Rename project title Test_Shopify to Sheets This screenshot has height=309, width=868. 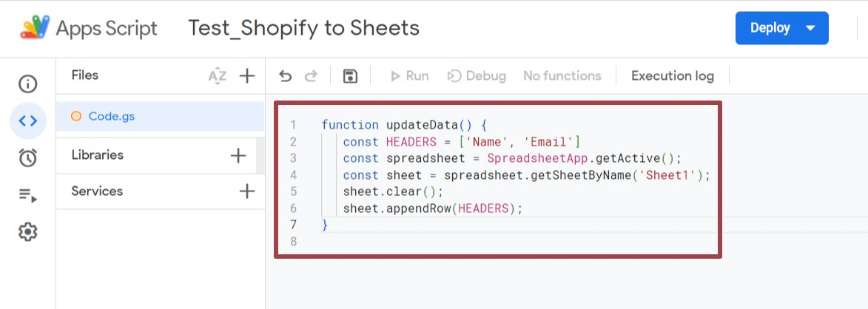coord(304,27)
